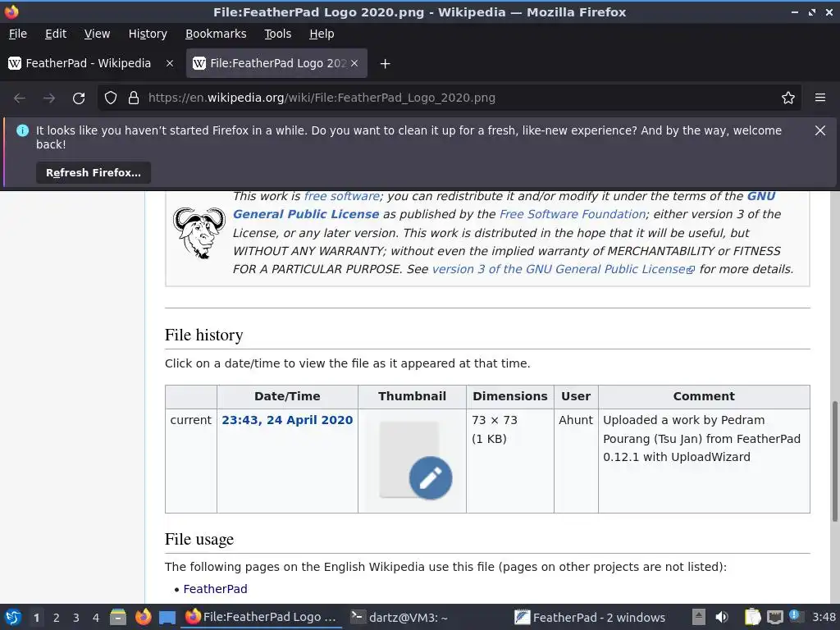Screen dimensions: 840x630
Task: Open the LXQt start menu icon
Action: [x=13, y=617]
